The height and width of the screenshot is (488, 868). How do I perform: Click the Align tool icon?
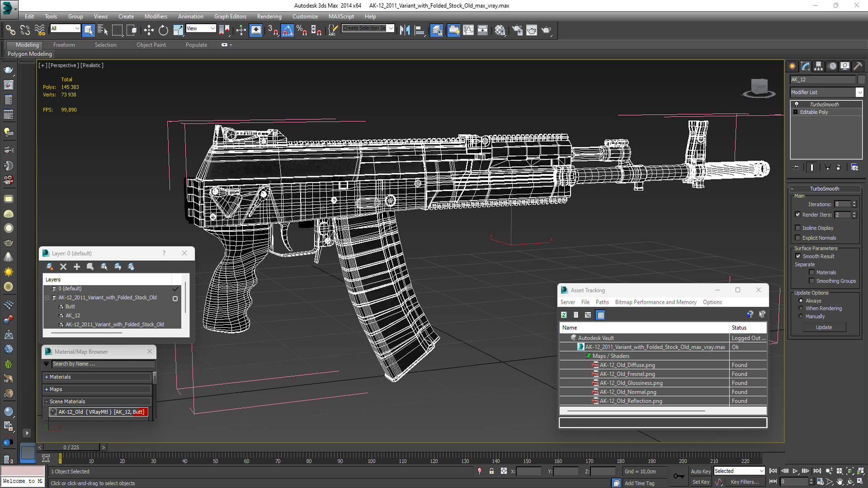pos(420,30)
